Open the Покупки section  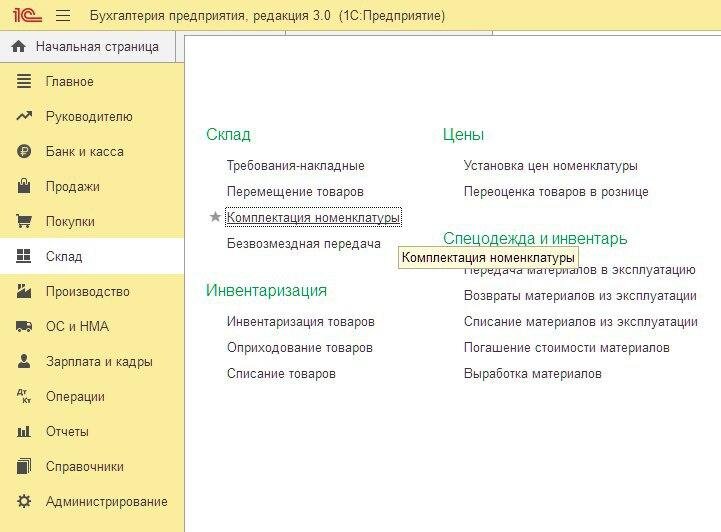click(x=70, y=222)
